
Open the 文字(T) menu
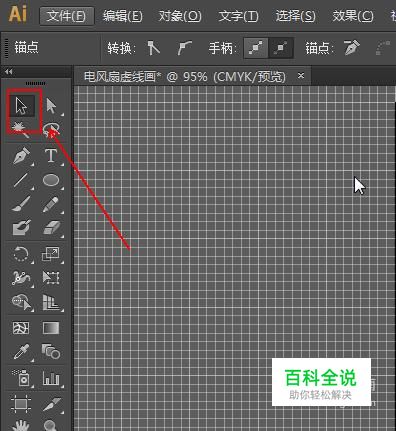tap(238, 16)
